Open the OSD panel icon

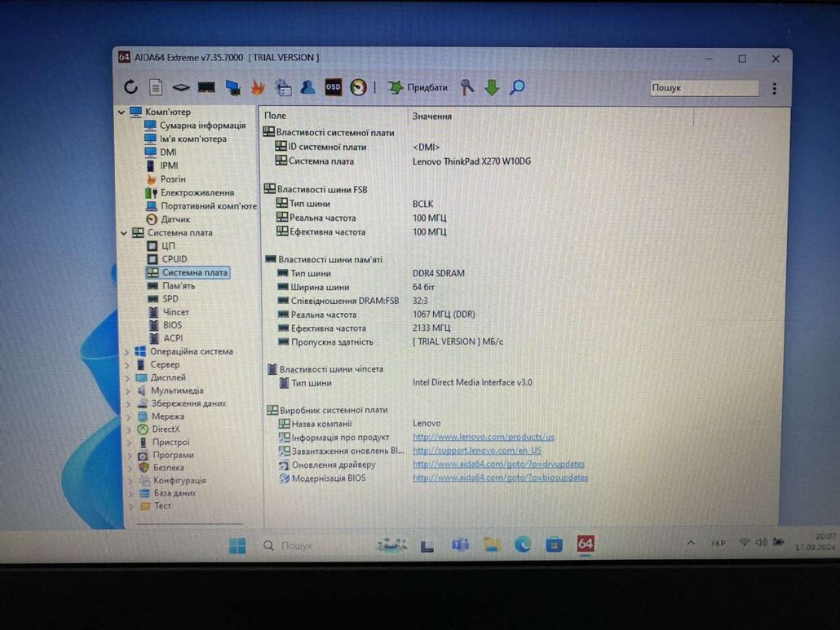(333, 87)
